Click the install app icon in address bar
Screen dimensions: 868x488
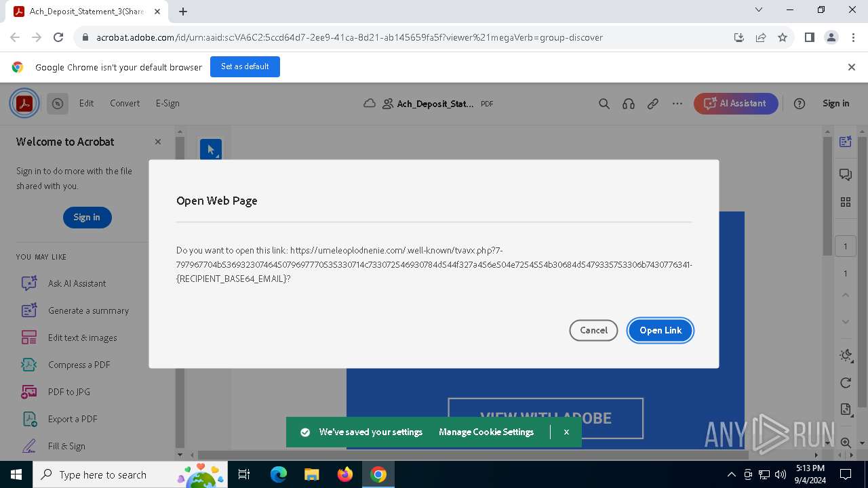[739, 37]
